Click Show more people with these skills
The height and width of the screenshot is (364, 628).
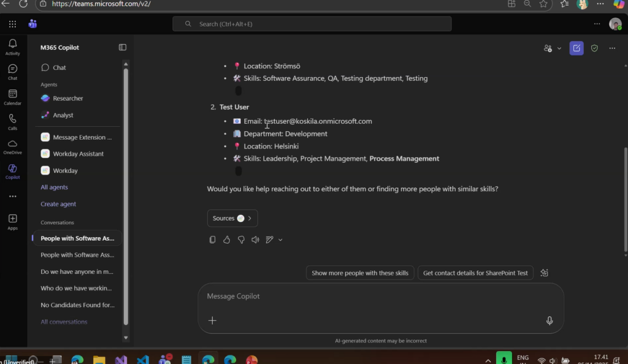tap(359, 273)
